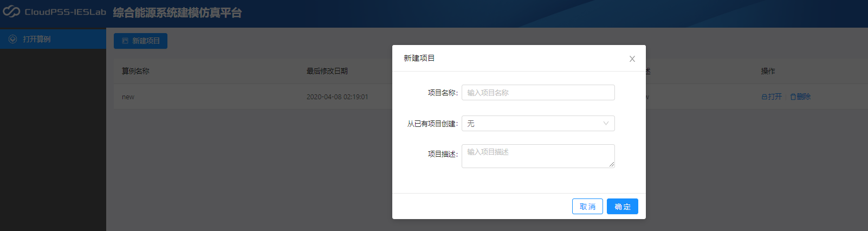Click the trash icon beside 删除
This screenshot has width=868, height=231.
(x=793, y=97)
